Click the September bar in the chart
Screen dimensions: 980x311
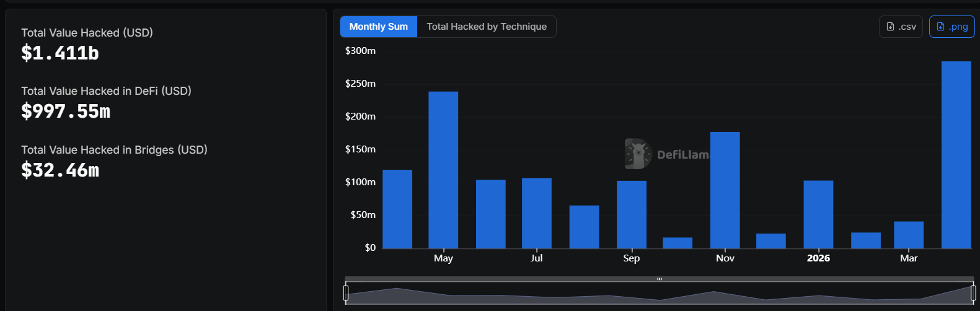[631, 214]
